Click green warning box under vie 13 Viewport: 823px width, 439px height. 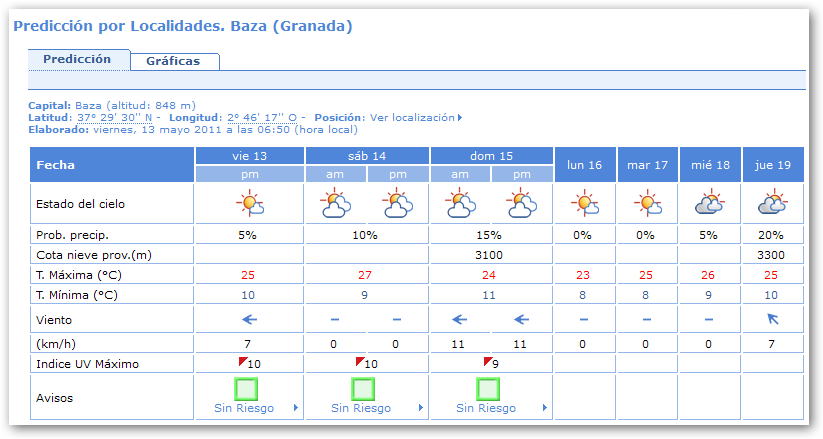tap(247, 388)
